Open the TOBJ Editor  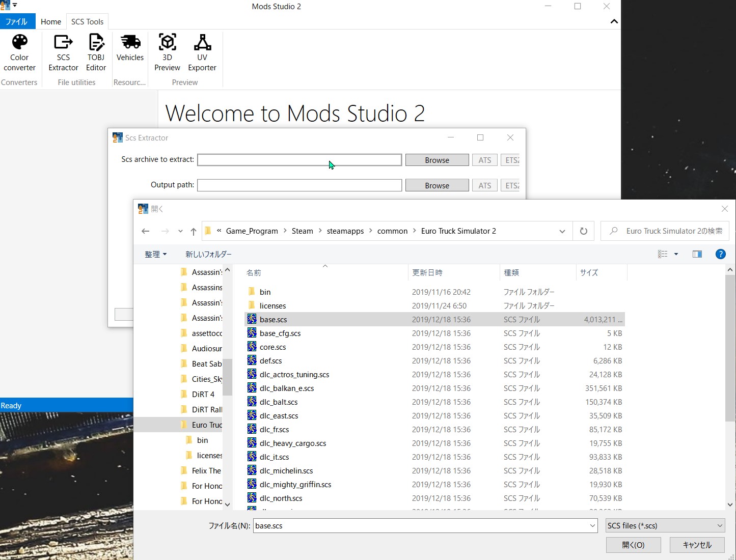tap(96, 51)
